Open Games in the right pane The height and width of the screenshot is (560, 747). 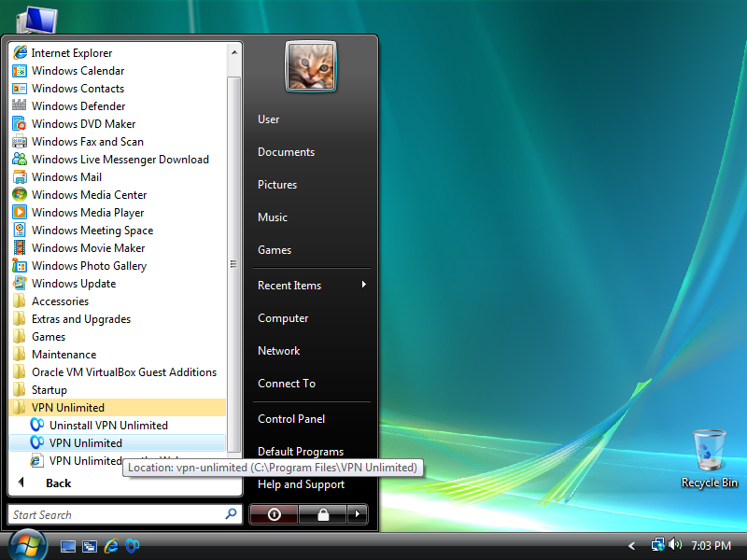(275, 250)
